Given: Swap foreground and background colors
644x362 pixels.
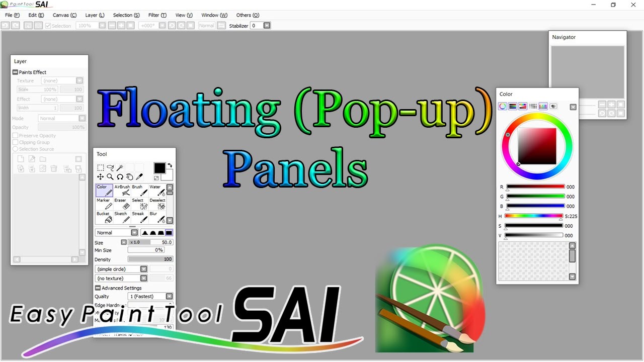Looking at the screenshot, I should click(170, 165).
